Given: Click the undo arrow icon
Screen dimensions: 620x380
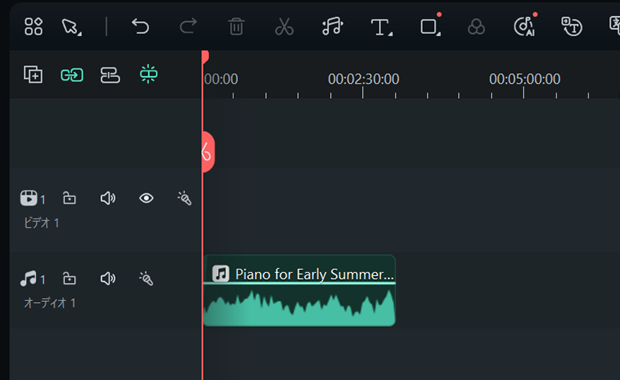Looking at the screenshot, I should click(x=140, y=26).
